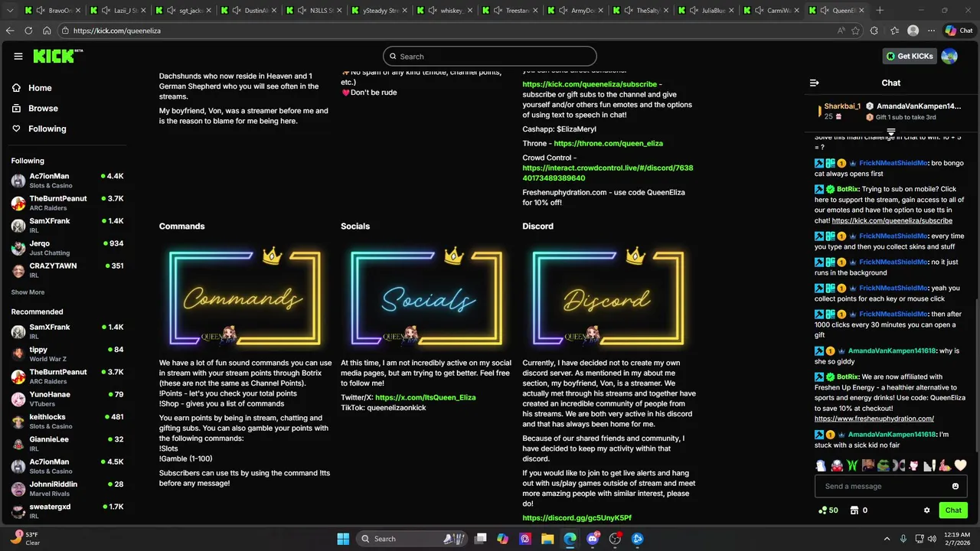
Task: Open the throne.com/queen_eliza link
Action: point(608,143)
